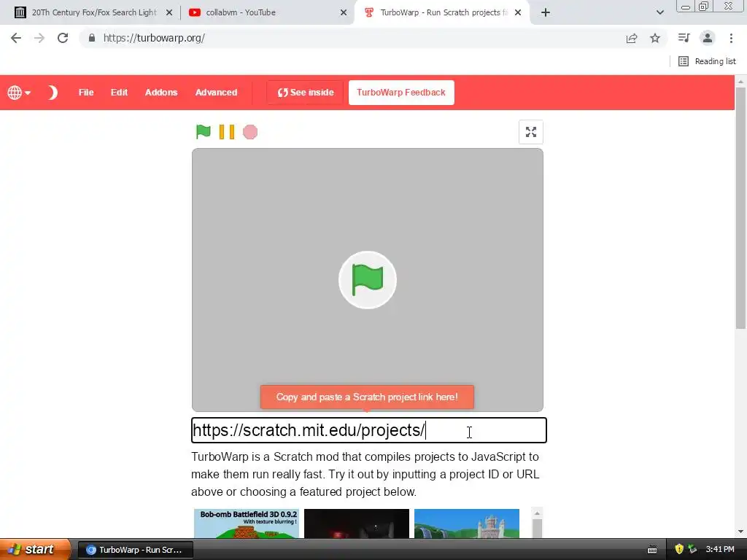This screenshot has width=747, height=560.
Task: Select the TurboWarp taskbar button
Action: click(135, 550)
